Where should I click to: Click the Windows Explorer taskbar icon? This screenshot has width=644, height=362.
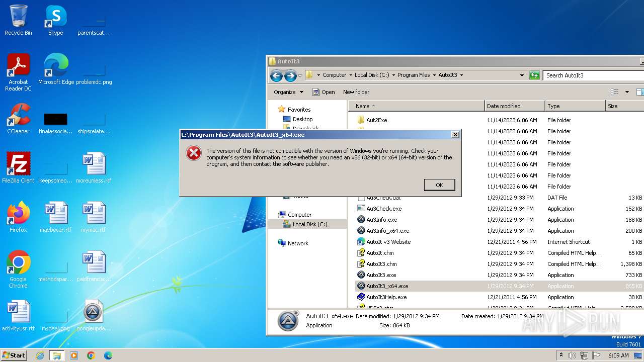tap(56, 355)
